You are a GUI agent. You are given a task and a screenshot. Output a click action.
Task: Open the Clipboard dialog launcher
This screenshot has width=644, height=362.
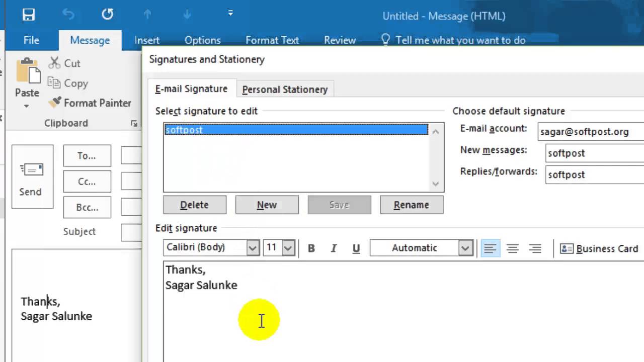tap(134, 123)
